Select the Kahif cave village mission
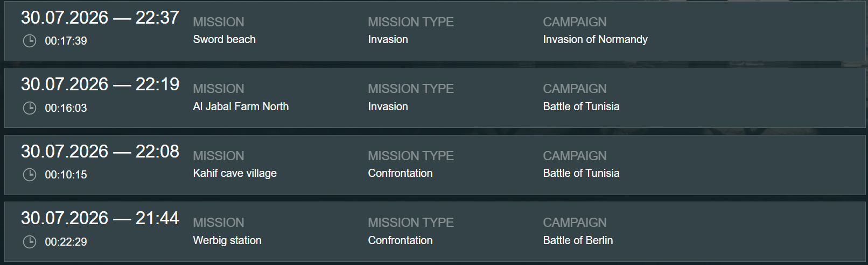 235,173
